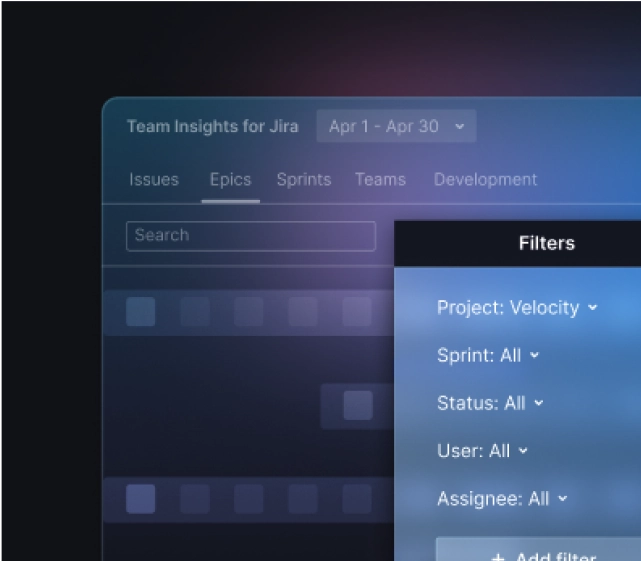Go to the Teams tab
This screenshot has height=561, width=641.
380,180
